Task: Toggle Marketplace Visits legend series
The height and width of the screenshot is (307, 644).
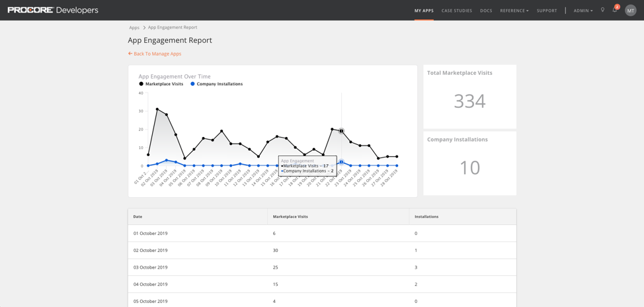Action: (x=161, y=84)
